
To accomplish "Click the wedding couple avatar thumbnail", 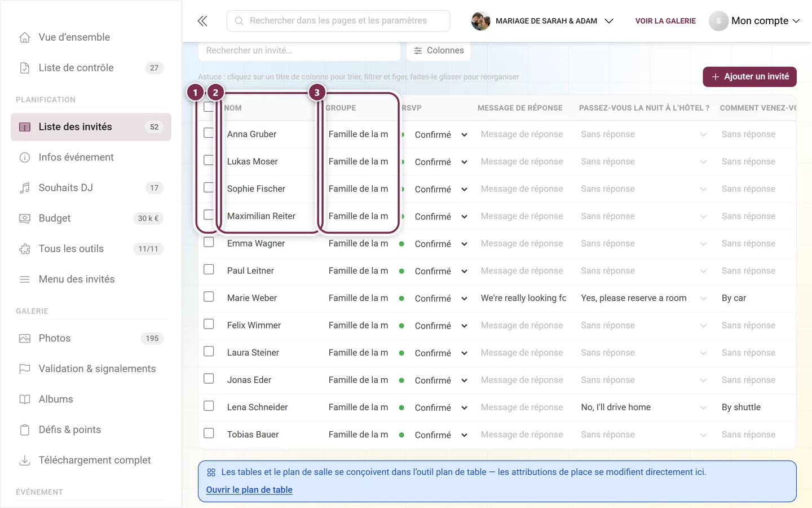I will point(480,21).
